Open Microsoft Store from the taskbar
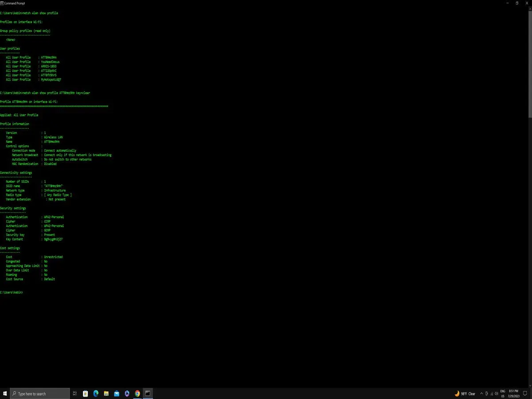Screen dimensions: 532x399 (85, 393)
